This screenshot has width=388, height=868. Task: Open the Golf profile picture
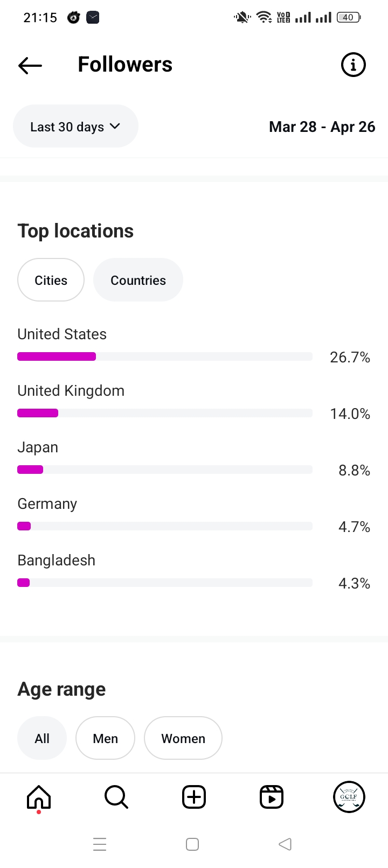click(349, 797)
